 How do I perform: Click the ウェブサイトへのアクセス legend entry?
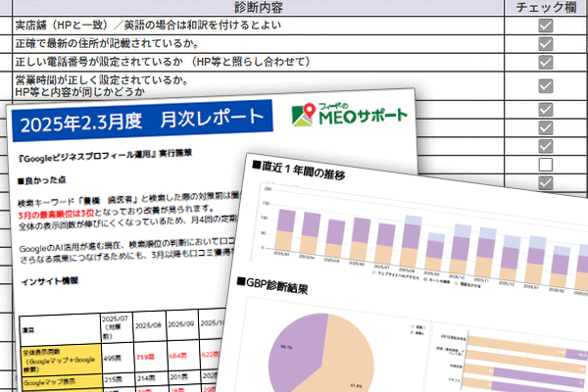[x=395, y=275]
